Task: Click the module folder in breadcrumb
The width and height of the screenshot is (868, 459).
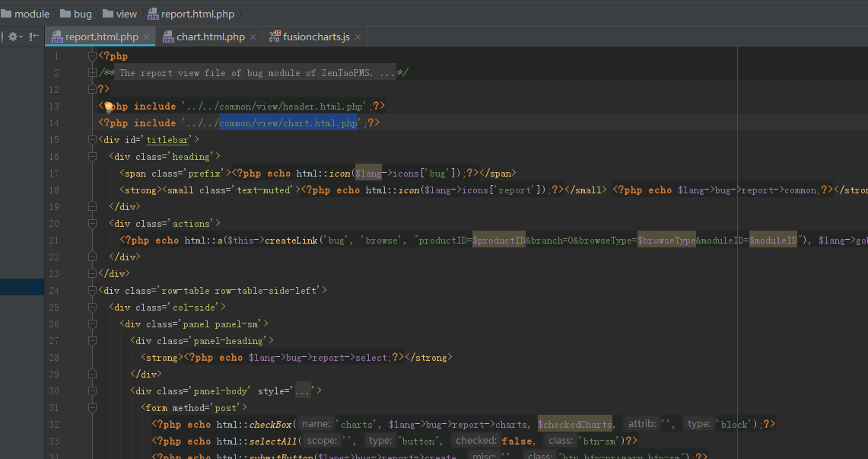Action: click(x=31, y=14)
